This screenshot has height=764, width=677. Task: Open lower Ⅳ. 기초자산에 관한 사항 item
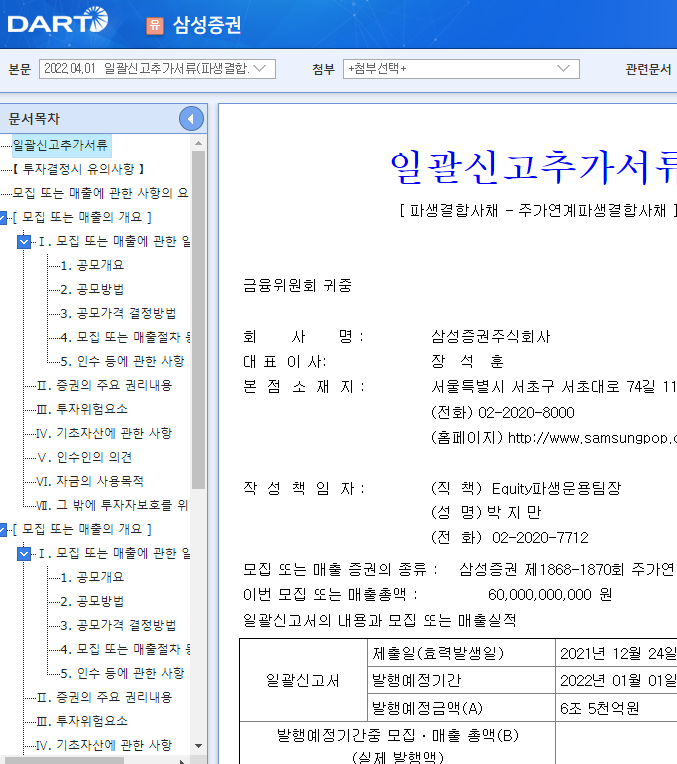click(104, 745)
